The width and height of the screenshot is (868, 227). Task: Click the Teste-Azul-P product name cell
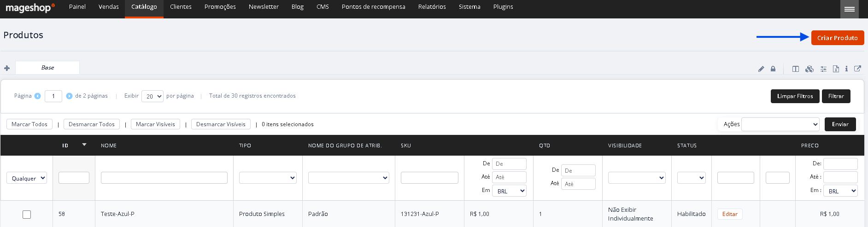117,214
